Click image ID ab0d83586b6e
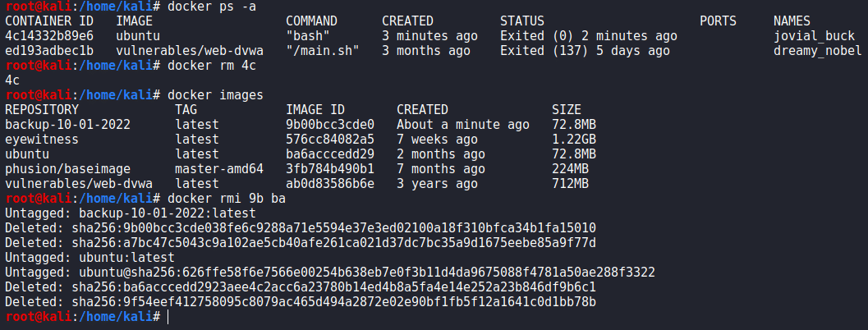The width and height of the screenshot is (868, 330). click(x=330, y=184)
